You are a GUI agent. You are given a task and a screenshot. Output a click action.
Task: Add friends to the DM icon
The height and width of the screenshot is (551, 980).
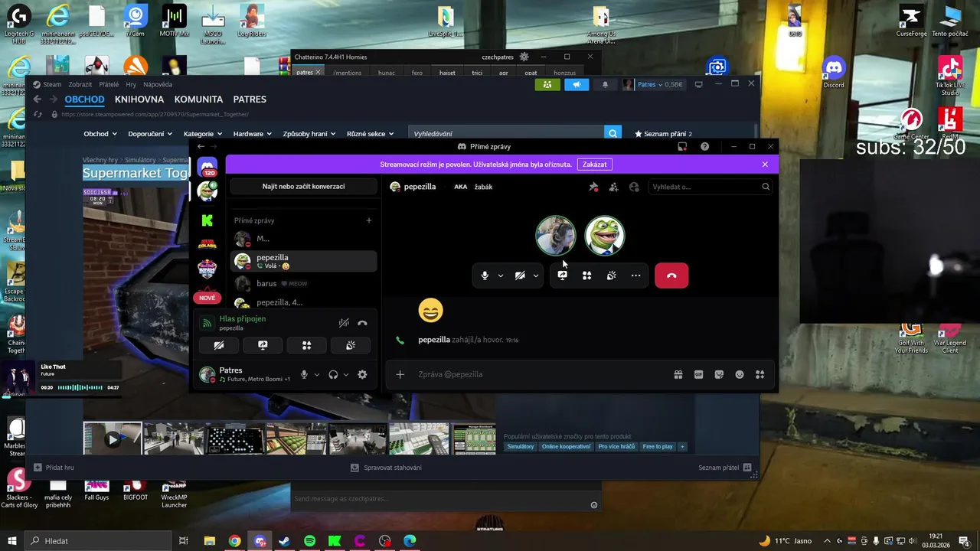pyautogui.click(x=613, y=187)
